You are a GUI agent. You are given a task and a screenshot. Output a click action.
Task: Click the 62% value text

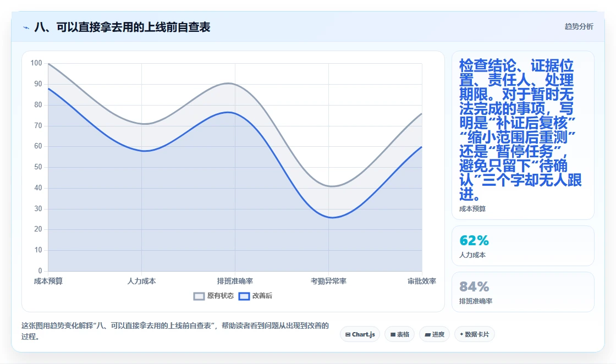tap(474, 240)
